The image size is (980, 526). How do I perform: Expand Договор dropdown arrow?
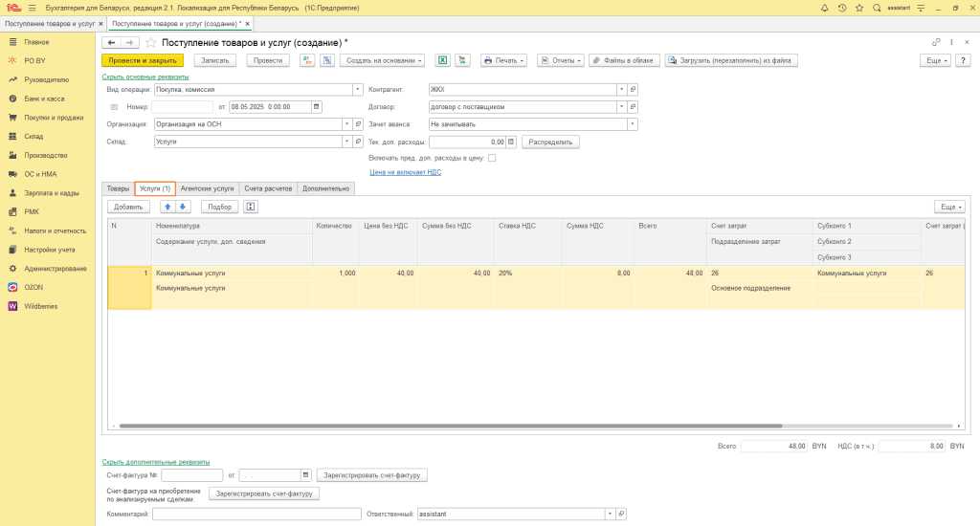pos(621,107)
